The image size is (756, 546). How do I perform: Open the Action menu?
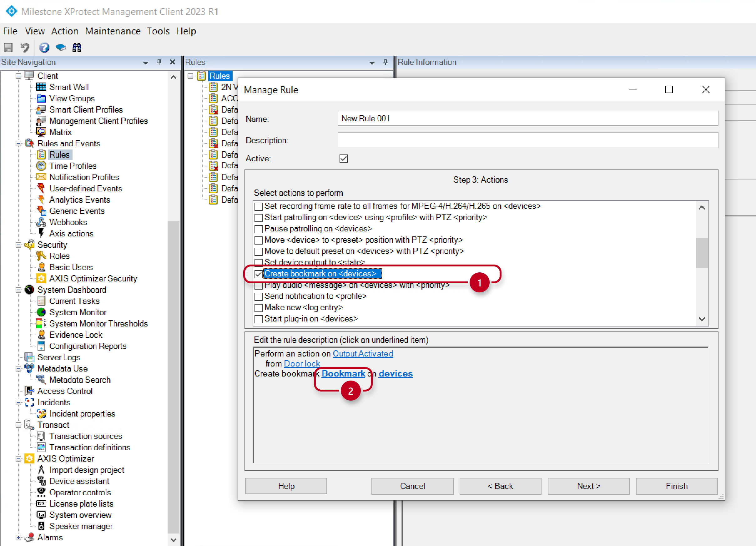[x=65, y=31]
